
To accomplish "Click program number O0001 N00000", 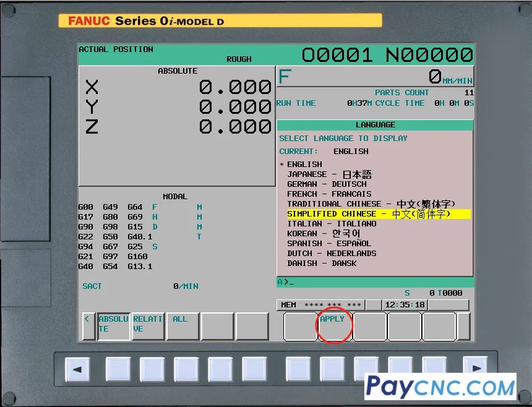I will click(387, 55).
